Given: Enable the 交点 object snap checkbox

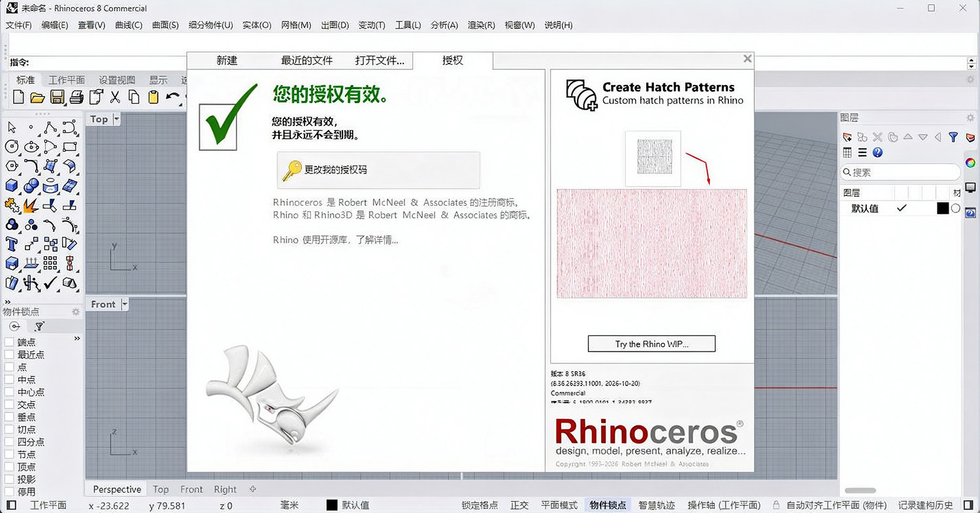Looking at the screenshot, I should 9,405.
